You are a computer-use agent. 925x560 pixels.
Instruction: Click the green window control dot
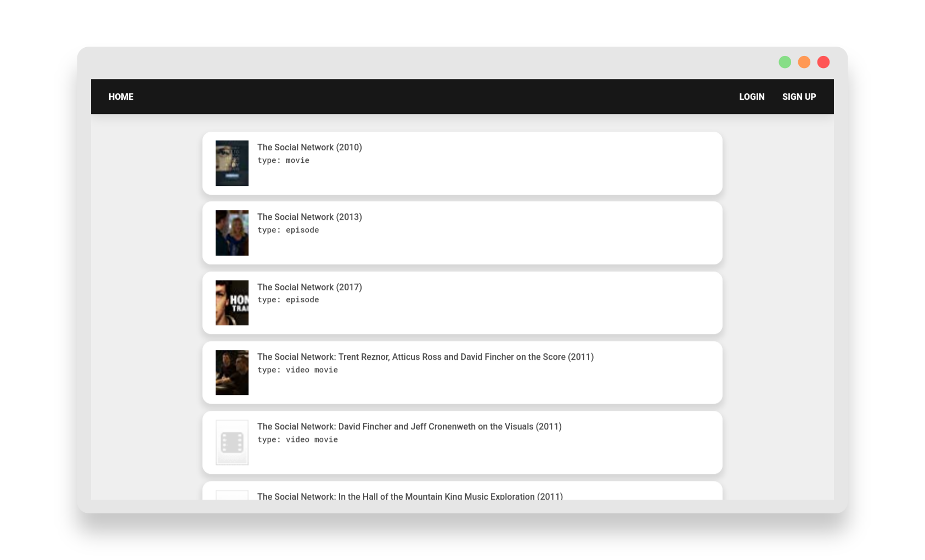(785, 62)
